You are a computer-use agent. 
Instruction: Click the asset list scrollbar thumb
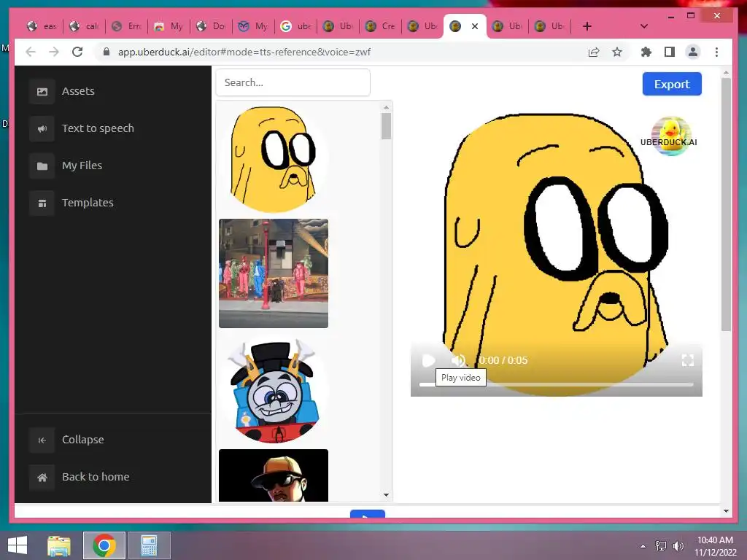pyautogui.click(x=387, y=126)
